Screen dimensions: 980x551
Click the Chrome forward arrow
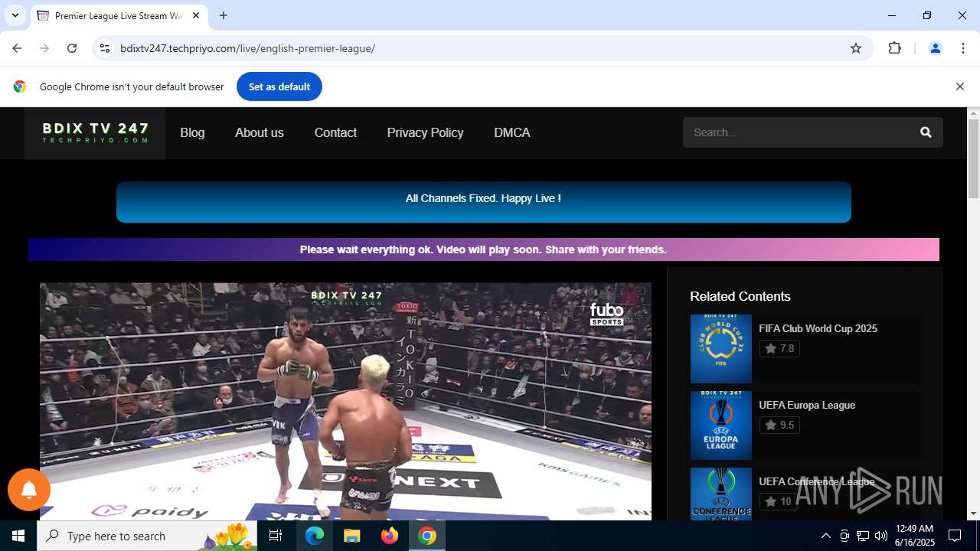[x=44, y=48]
